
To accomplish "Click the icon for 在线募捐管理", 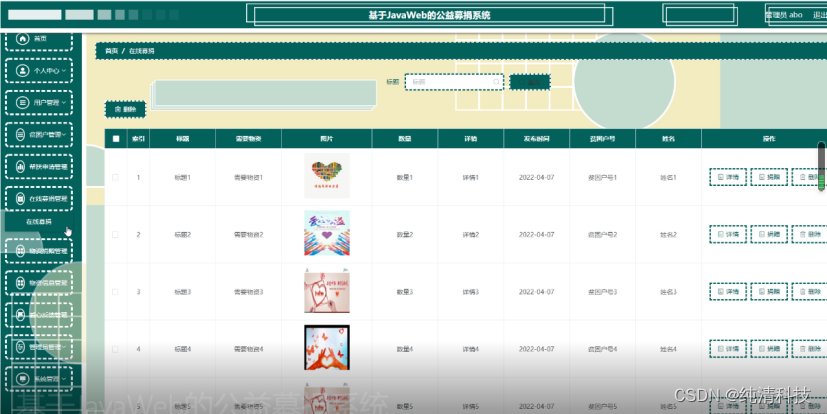I will pos(20,199).
